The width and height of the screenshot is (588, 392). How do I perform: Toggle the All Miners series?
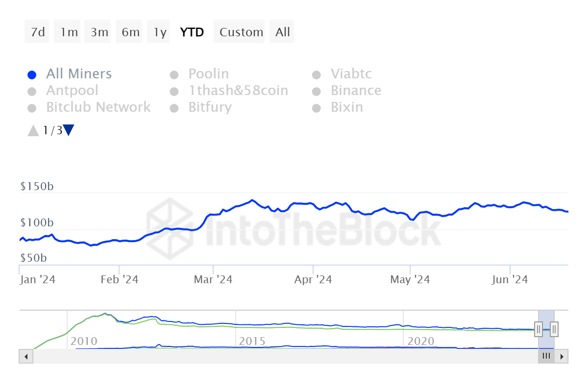point(78,74)
